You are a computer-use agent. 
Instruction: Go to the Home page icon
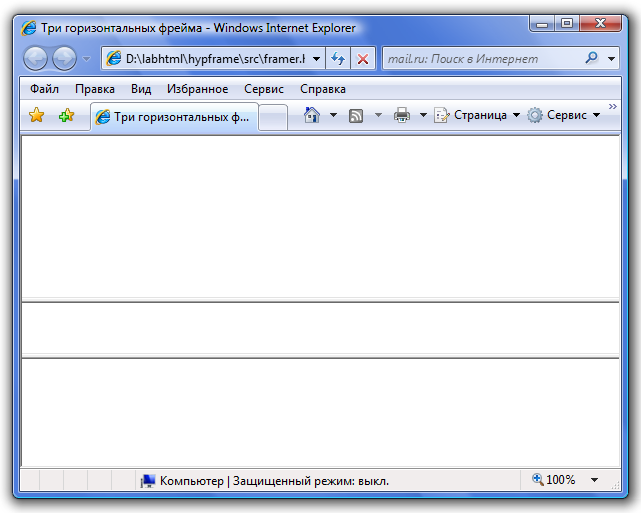(312, 115)
